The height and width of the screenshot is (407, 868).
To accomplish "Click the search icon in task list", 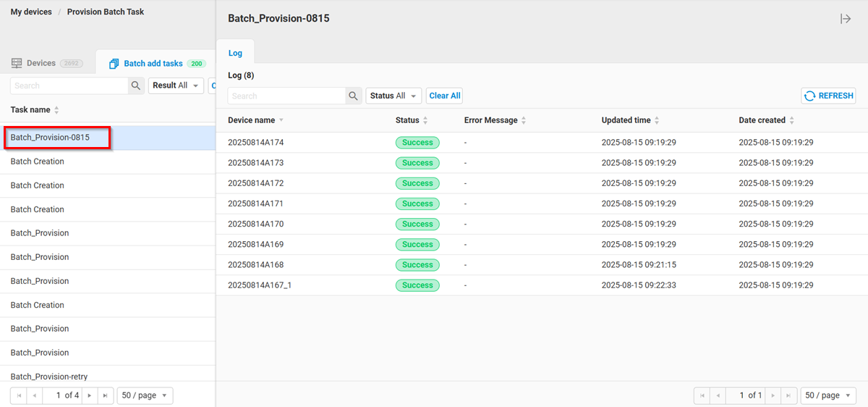I will pyautogui.click(x=136, y=85).
